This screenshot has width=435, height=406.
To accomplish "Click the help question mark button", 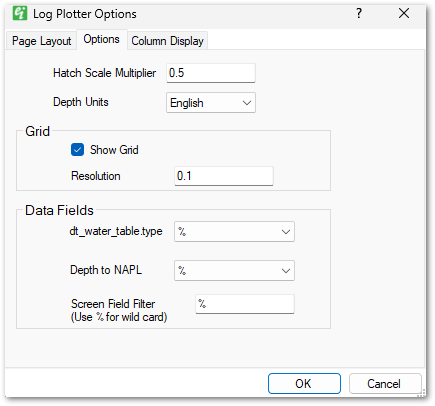I will pos(359,13).
